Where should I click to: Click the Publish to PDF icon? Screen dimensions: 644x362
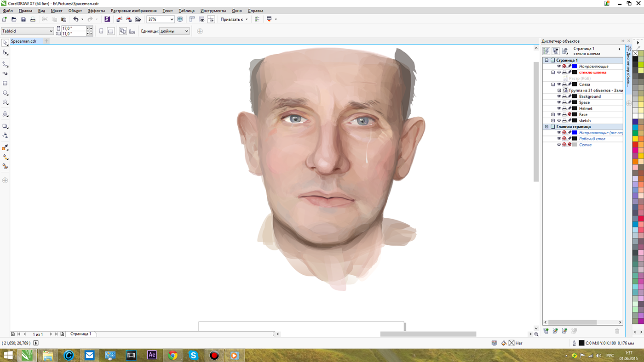click(x=138, y=19)
